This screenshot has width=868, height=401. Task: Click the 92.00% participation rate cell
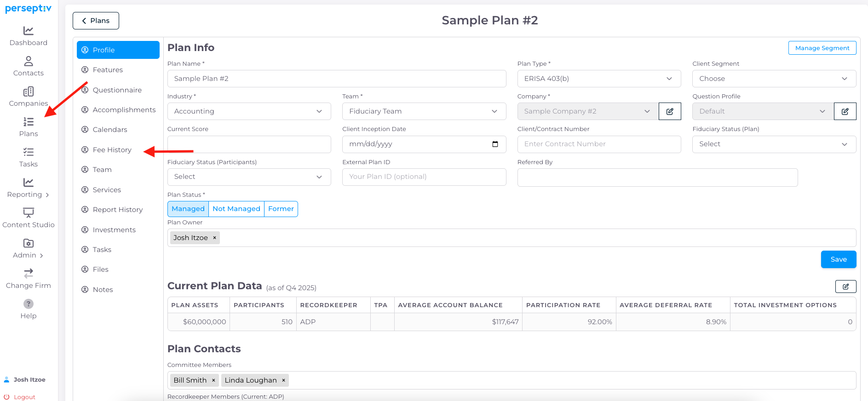click(569, 322)
